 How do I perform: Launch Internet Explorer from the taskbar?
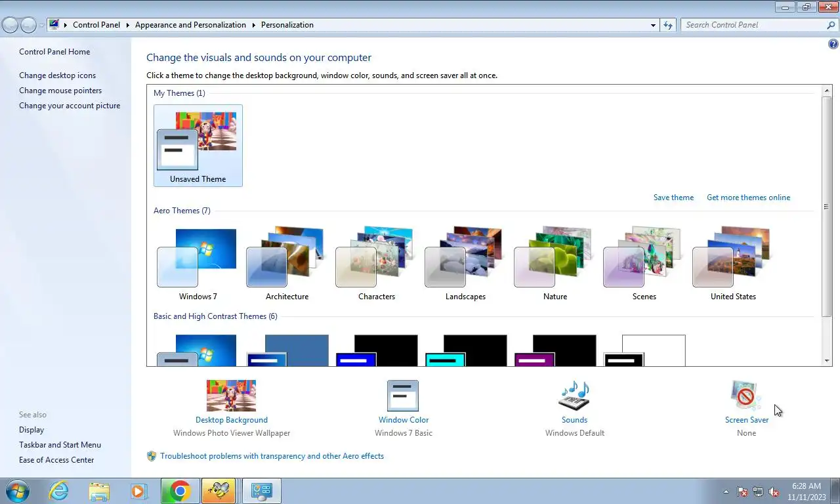(59, 491)
